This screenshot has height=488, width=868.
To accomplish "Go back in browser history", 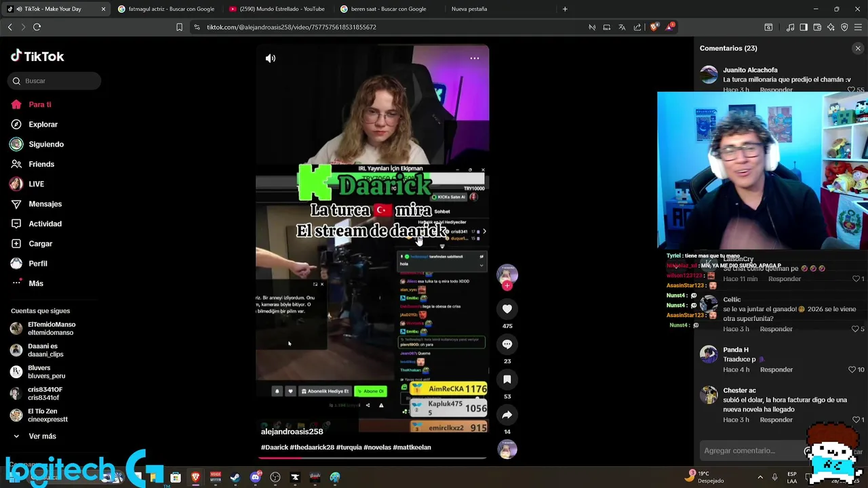I will pyautogui.click(x=9, y=27).
